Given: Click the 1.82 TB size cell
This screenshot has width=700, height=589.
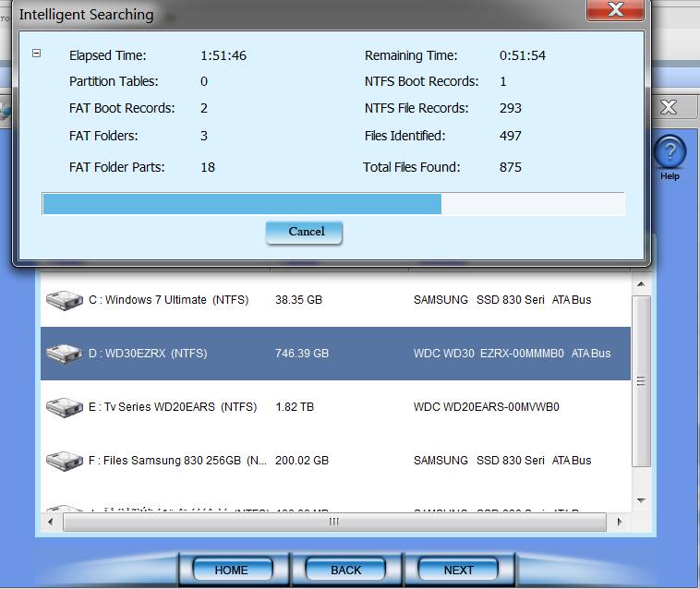Looking at the screenshot, I should click(295, 407).
